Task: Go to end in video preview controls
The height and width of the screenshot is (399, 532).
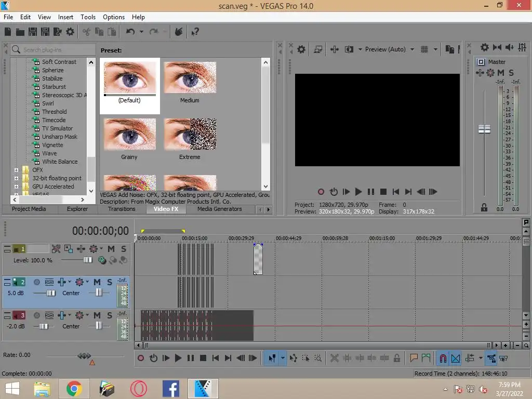Action: point(408,192)
